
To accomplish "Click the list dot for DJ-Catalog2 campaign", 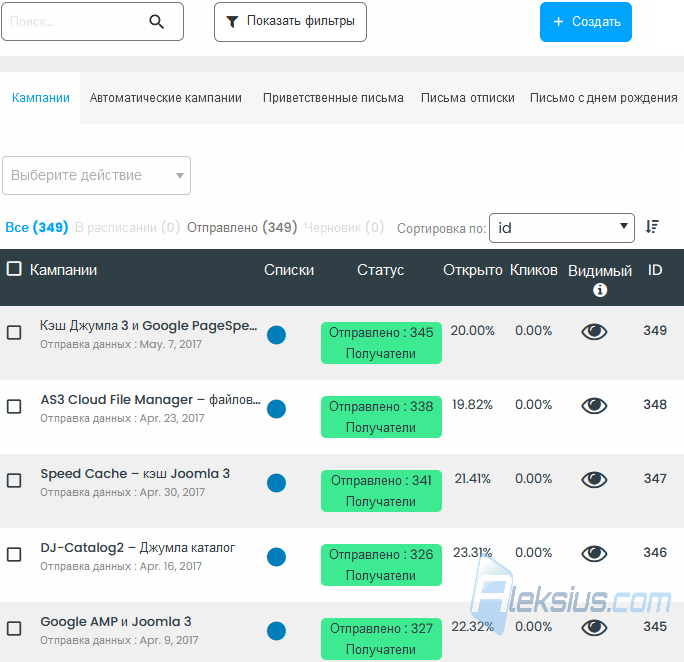I will (x=276, y=557).
